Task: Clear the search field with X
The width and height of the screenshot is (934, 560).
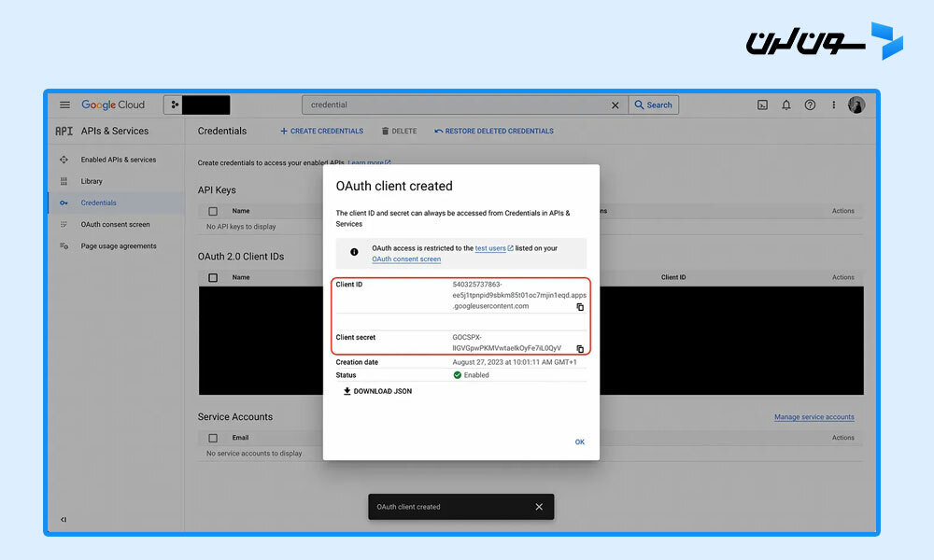Action: (616, 105)
